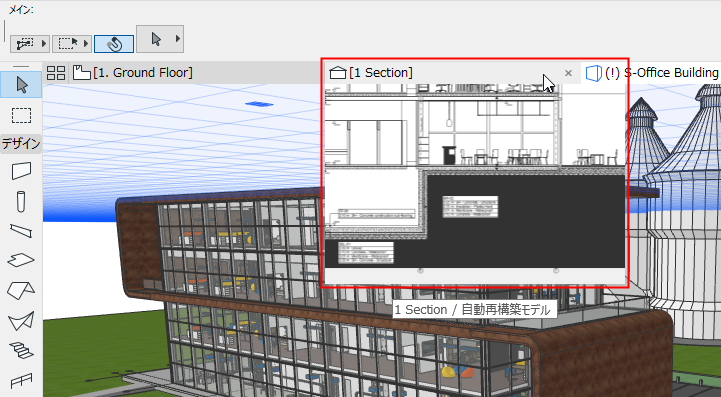The height and width of the screenshot is (397, 721).
Task: Select the Marquee tool in the toolbox
Action: tap(21, 115)
